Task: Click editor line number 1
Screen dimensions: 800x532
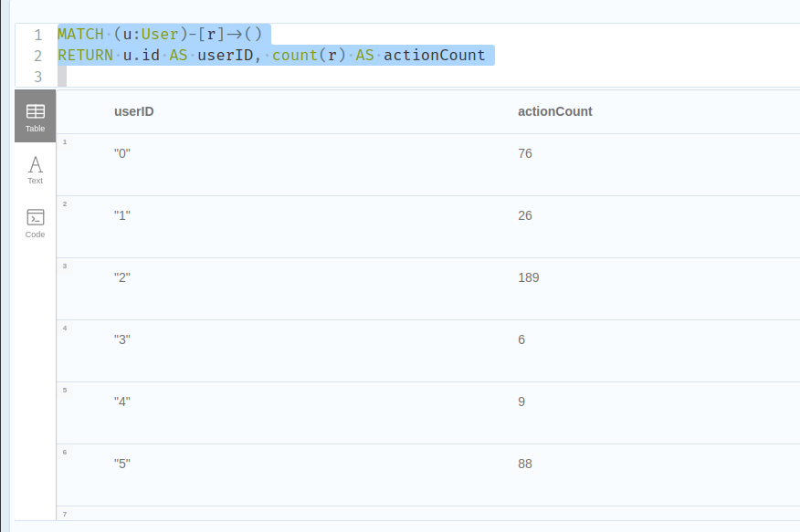Action: pos(37,35)
